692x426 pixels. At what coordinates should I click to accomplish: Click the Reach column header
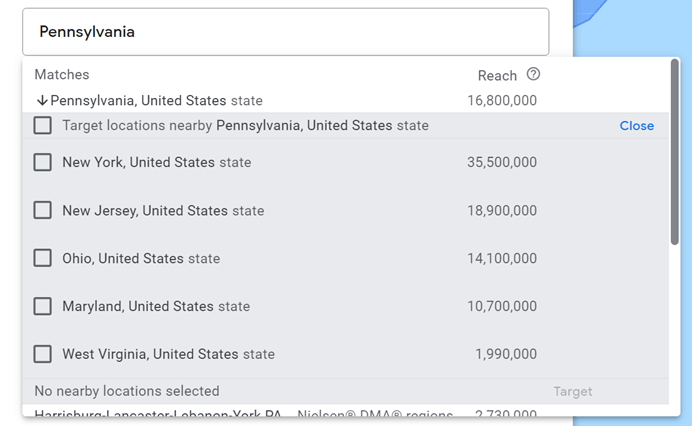click(497, 75)
